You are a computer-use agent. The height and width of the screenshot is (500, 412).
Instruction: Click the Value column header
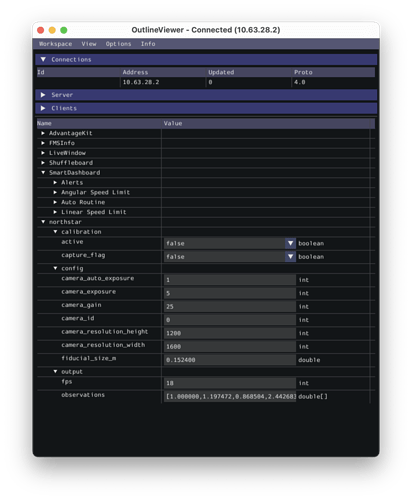point(173,123)
